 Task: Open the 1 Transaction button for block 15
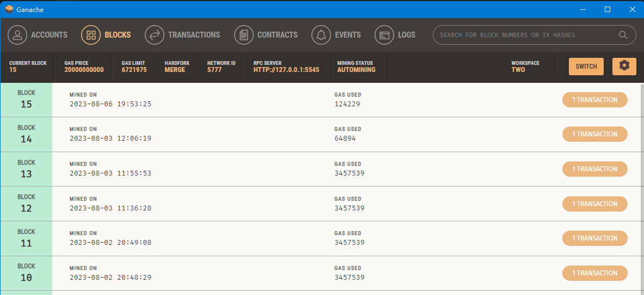click(594, 100)
